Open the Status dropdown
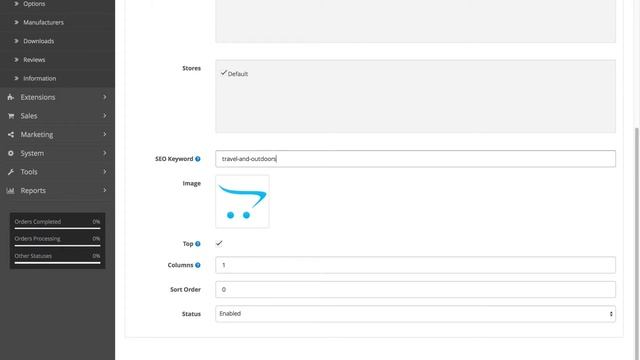 (x=416, y=314)
